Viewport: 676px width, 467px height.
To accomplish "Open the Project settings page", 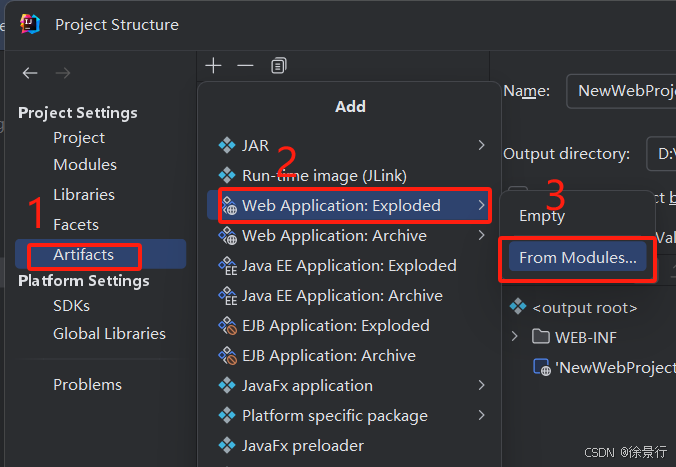I will pyautogui.click(x=79, y=138).
